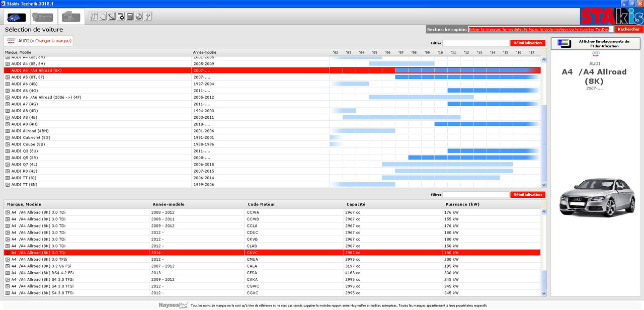Click the Recherche rapide input field

point(540,29)
